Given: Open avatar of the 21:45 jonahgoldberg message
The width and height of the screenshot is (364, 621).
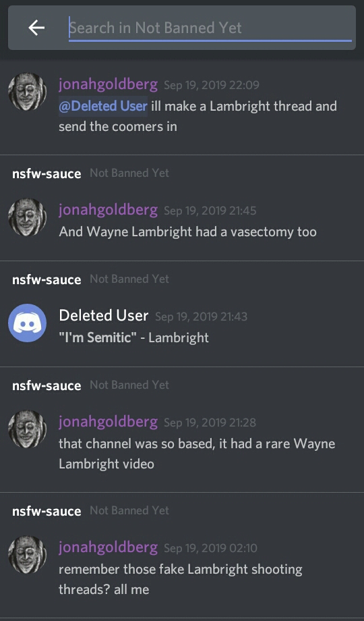Looking at the screenshot, I should pos(27,217).
